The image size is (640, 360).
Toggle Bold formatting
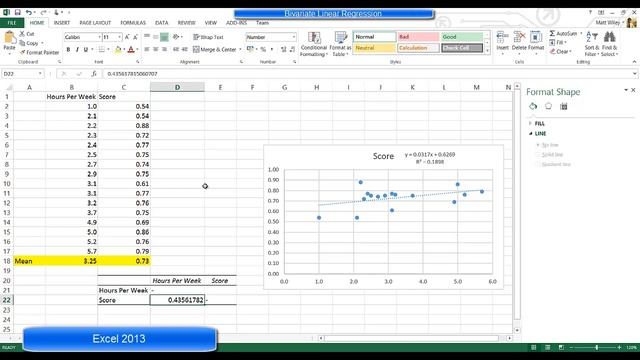pos(68,49)
